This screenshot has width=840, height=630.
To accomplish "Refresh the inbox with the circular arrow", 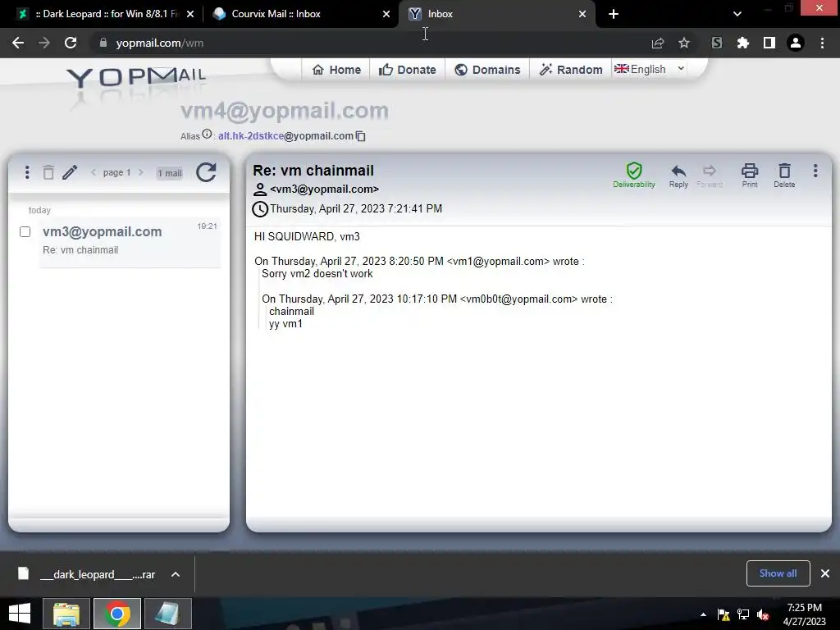I will [206, 172].
